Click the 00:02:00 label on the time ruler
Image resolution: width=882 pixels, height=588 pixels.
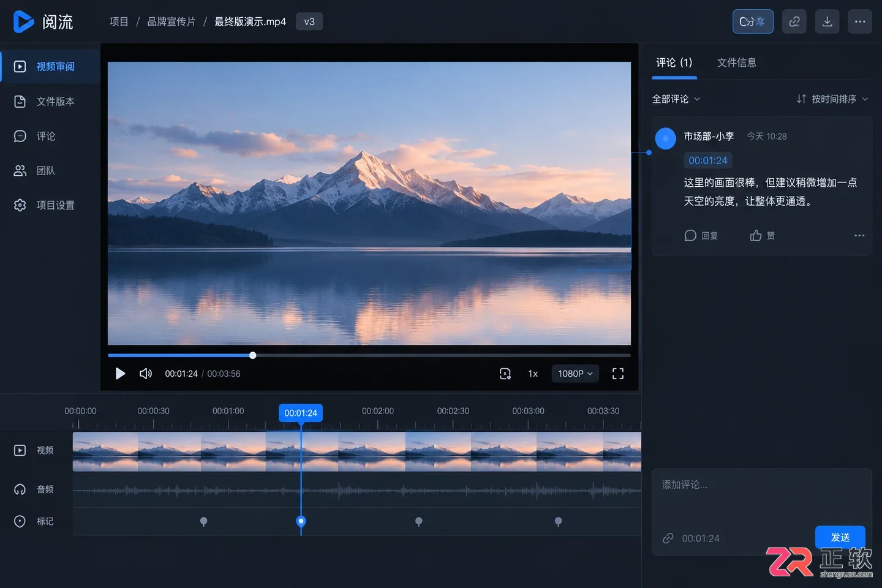tap(378, 411)
